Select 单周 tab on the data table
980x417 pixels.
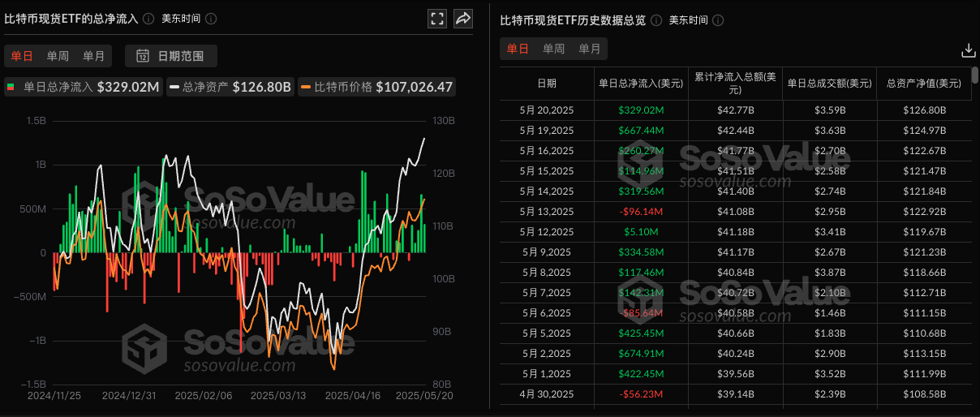point(553,49)
